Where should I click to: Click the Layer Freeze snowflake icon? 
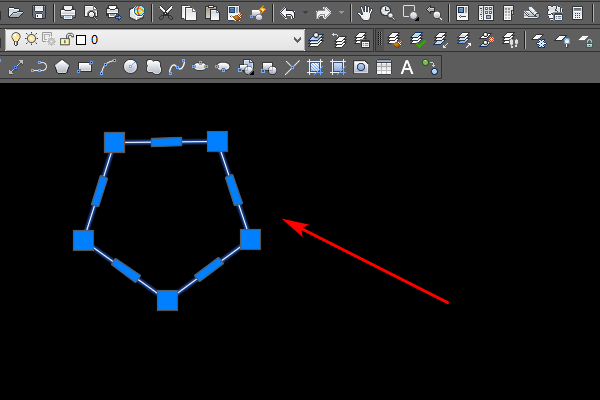tap(540, 41)
